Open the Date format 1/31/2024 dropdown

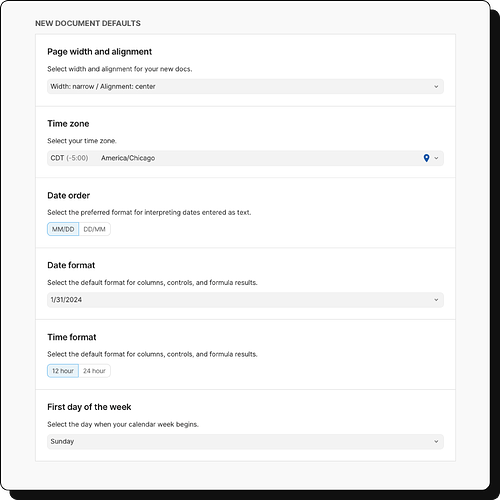245,300
